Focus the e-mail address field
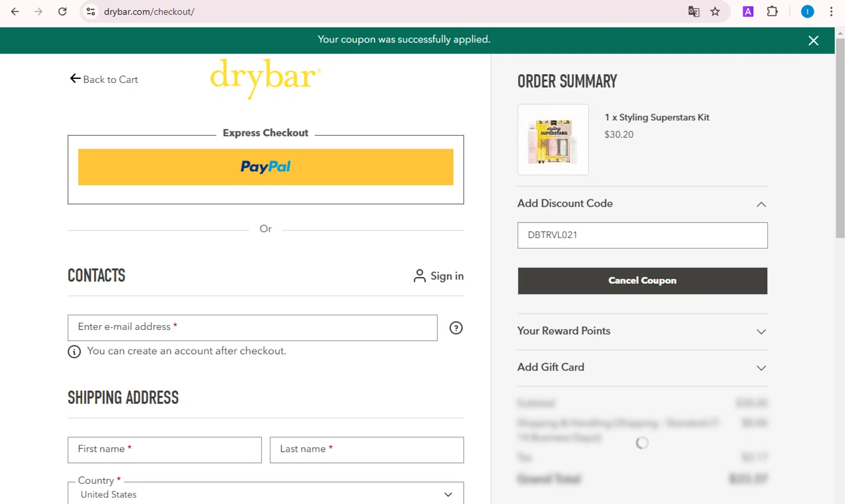 click(252, 328)
